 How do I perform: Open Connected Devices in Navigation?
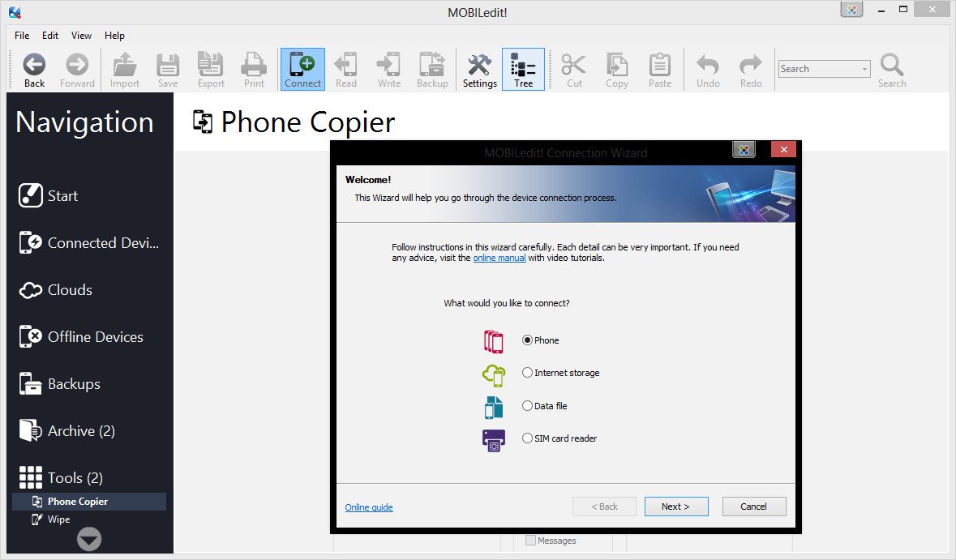88,242
